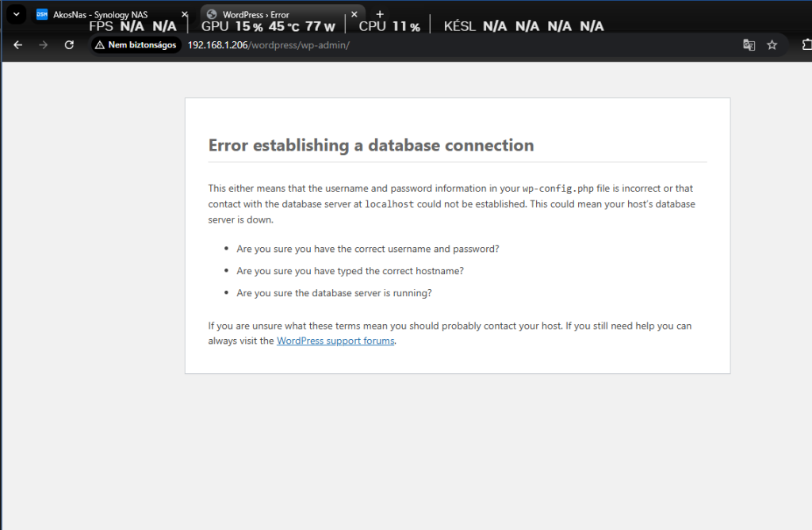Image resolution: width=812 pixels, height=530 pixels.
Task: Click the globe favicon on WordPress tab
Action: 212,14
